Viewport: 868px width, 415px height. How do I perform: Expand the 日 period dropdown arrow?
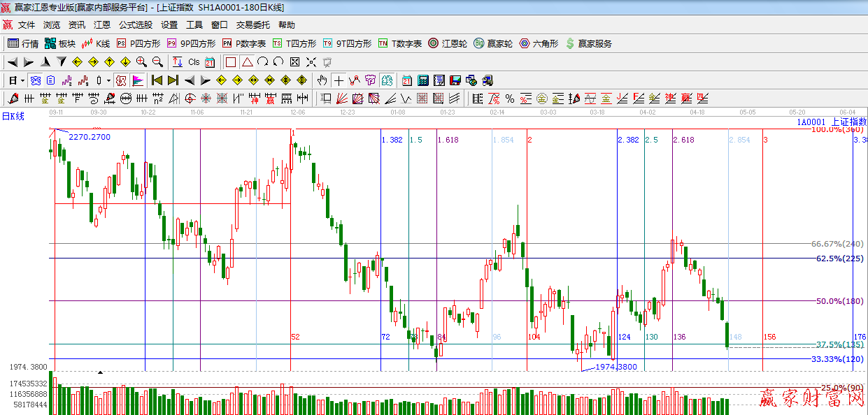coord(22,80)
